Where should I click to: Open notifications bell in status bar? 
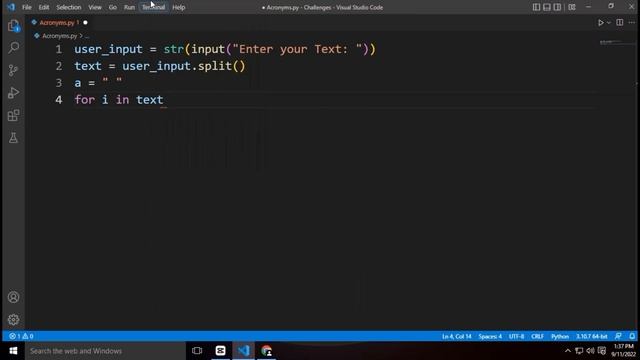click(x=632, y=336)
